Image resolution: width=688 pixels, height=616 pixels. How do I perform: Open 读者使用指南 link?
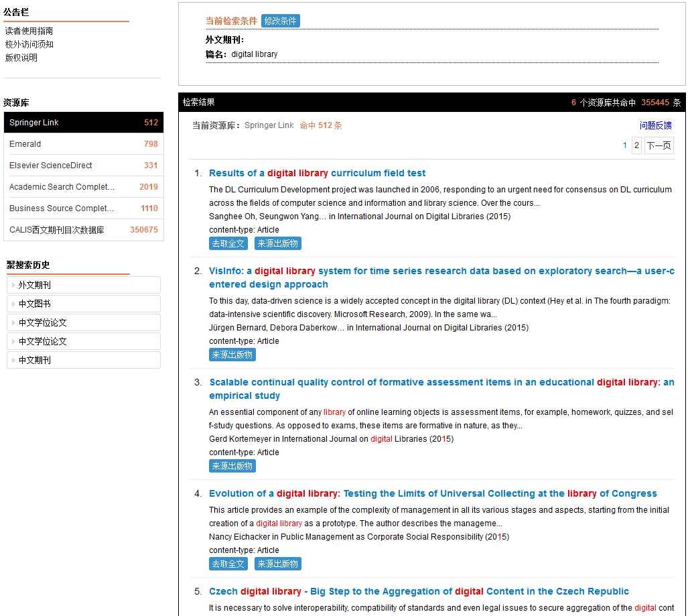[x=29, y=31]
